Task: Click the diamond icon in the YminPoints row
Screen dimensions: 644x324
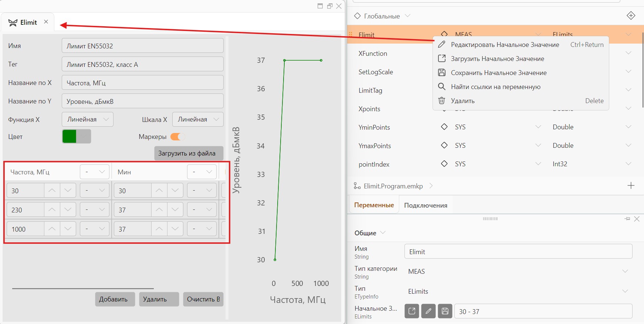Action: click(444, 127)
